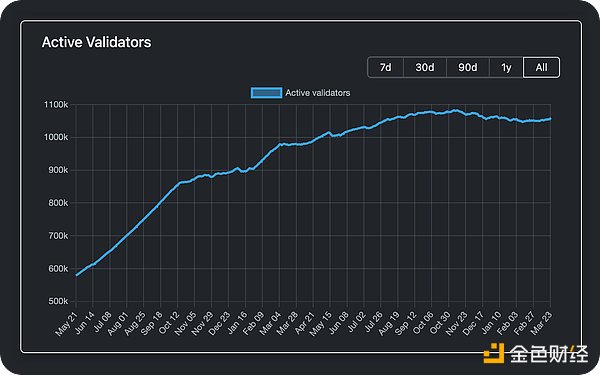Click the 800k y-axis label

click(58, 203)
